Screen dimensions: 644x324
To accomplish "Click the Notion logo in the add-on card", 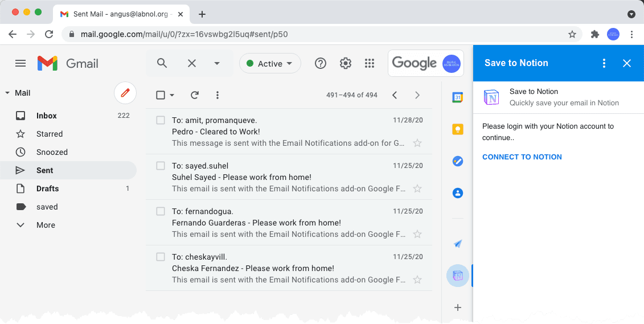I will pyautogui.click(x=491, y=97).
